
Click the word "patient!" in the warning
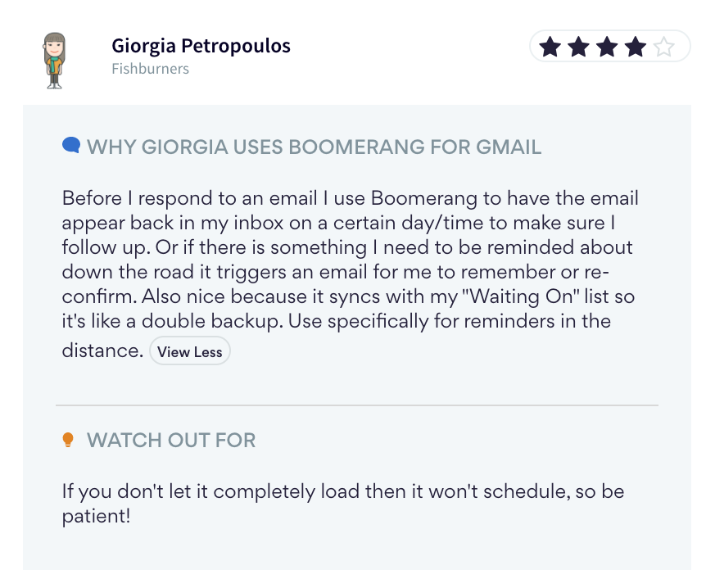click(96, 516)
